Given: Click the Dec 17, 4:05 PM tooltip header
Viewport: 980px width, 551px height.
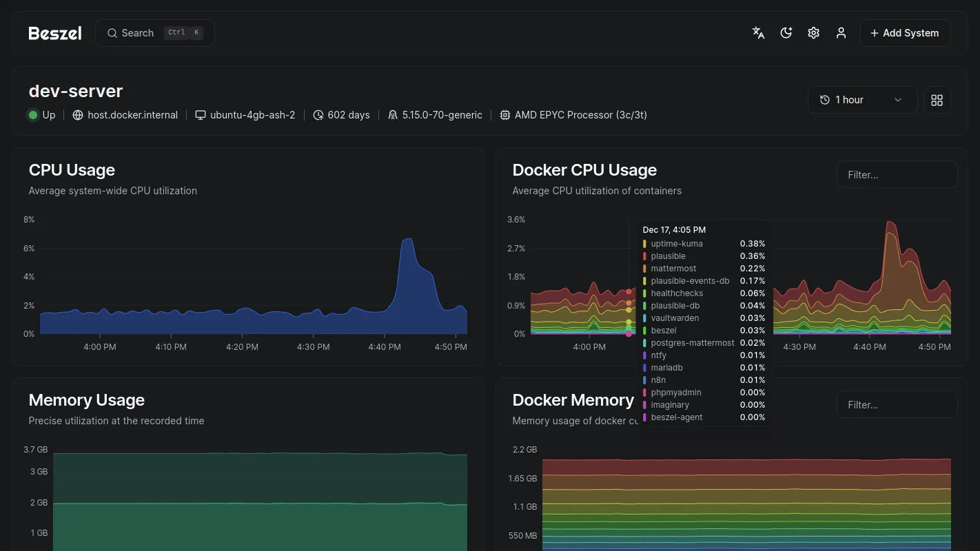Looking at the screenshot, I should point(674,230).
